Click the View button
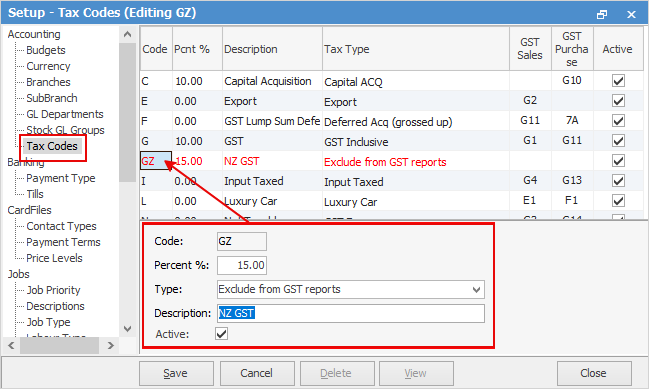Viewport: 649px width, 389px height. (x=416, y=373)
